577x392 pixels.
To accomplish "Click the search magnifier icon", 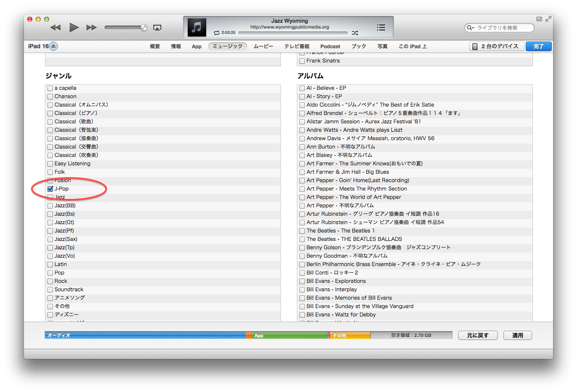I will pos(470,28).
